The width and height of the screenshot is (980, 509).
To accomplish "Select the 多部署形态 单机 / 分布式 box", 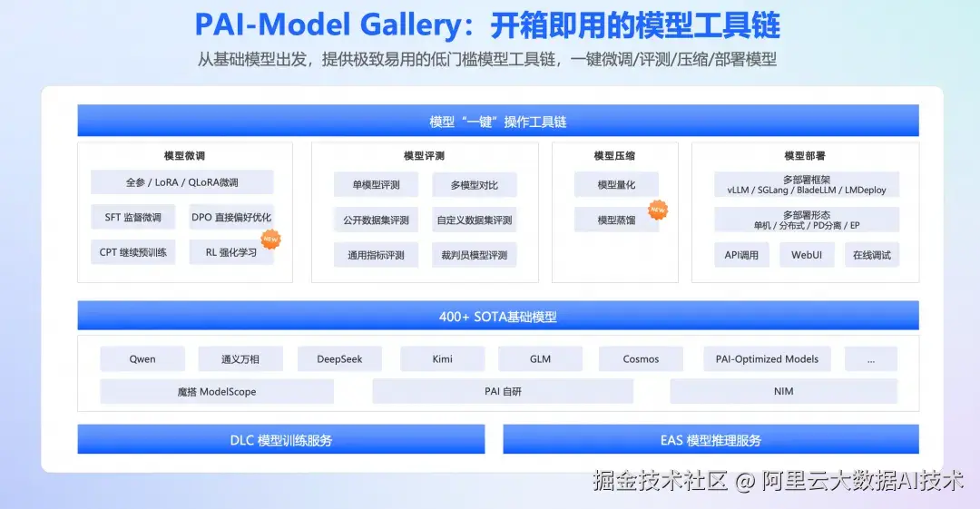I will click(x=807, y=220).
